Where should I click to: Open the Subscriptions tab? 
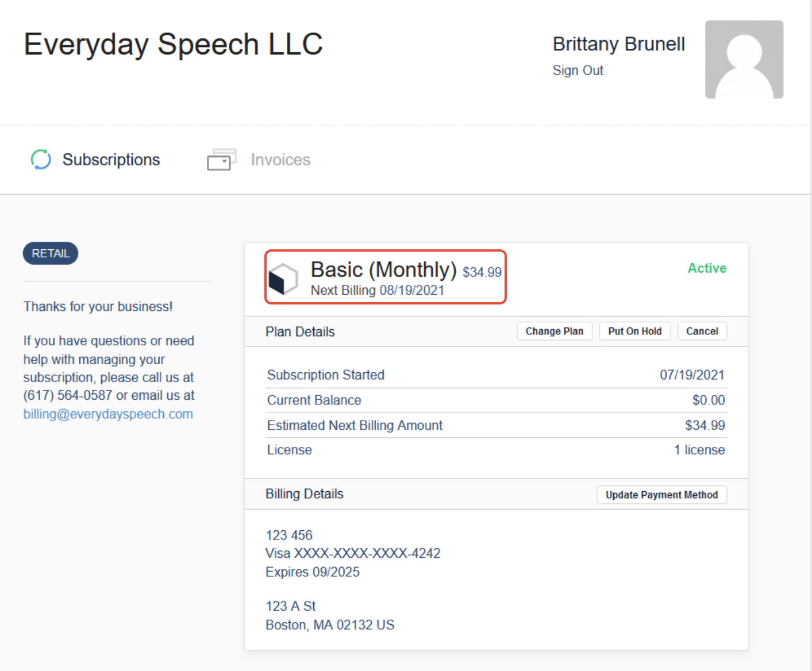tap(95, 160)
